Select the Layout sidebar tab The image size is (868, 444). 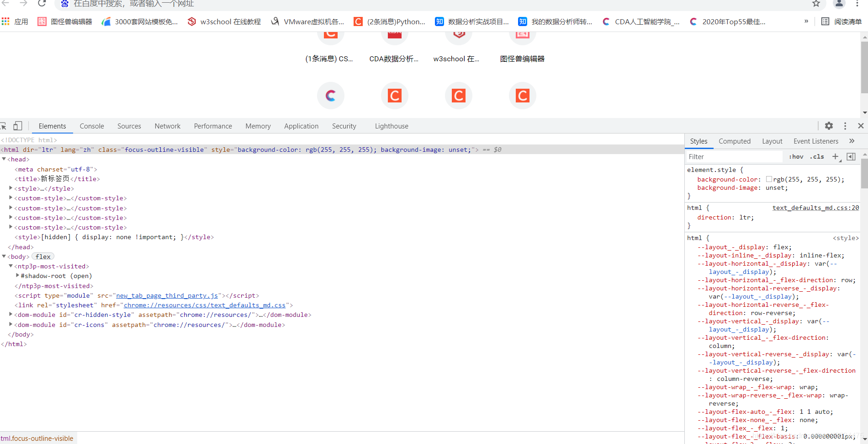pyautogui.click(x=772, y=141)
